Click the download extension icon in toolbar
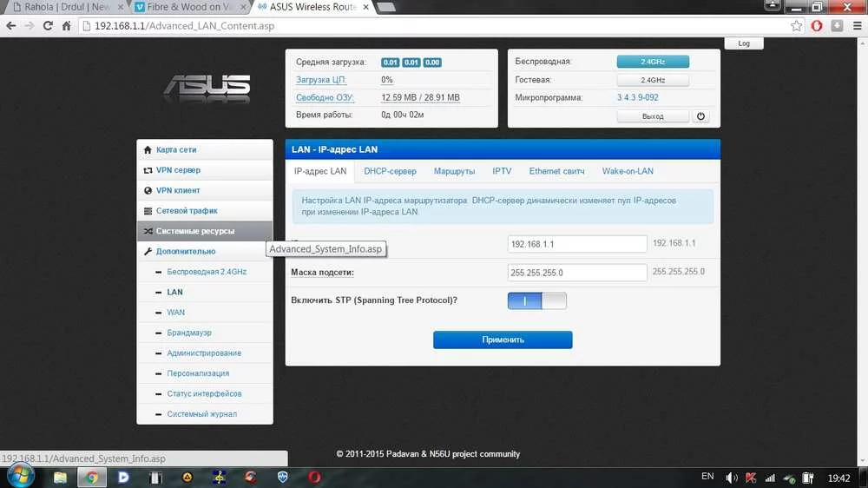The width and height of the screenshot is (868, 488). pos(837,25)
